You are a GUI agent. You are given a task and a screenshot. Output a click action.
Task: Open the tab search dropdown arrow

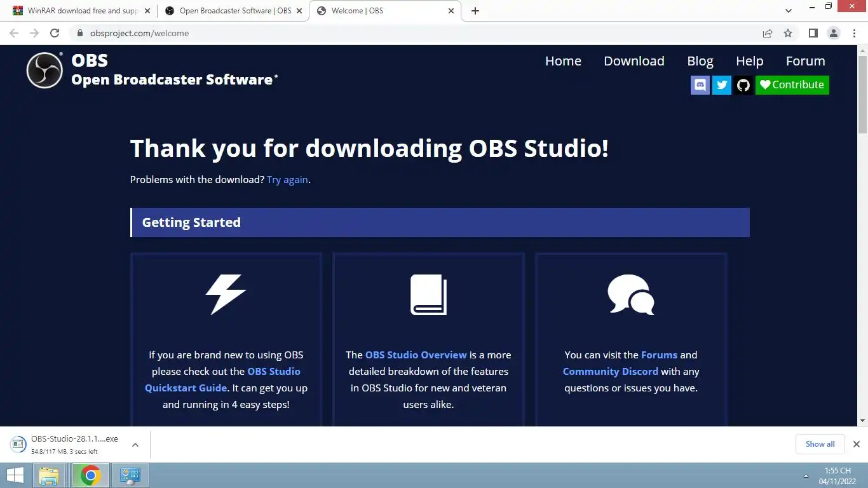coord(789,11)
